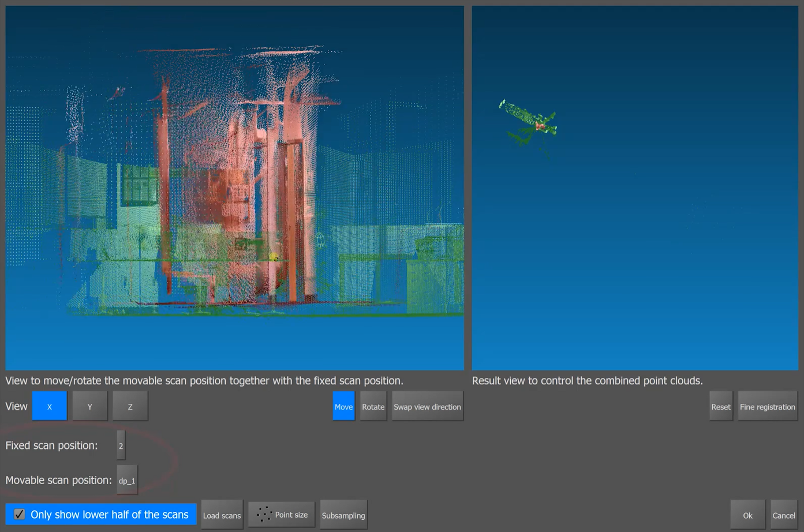This screenshot has width=804, height=532.
Task: Start Fine registration
Action: click(768, 406)
